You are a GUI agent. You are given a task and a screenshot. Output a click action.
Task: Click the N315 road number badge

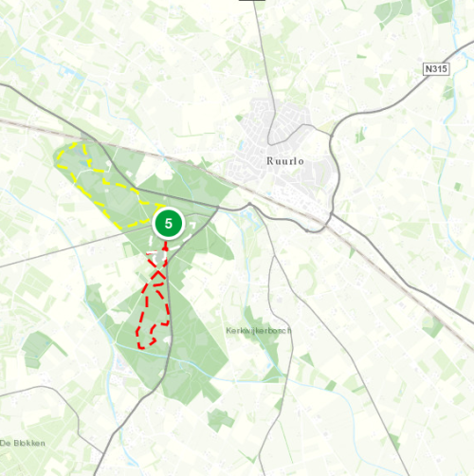click(436, 68)
